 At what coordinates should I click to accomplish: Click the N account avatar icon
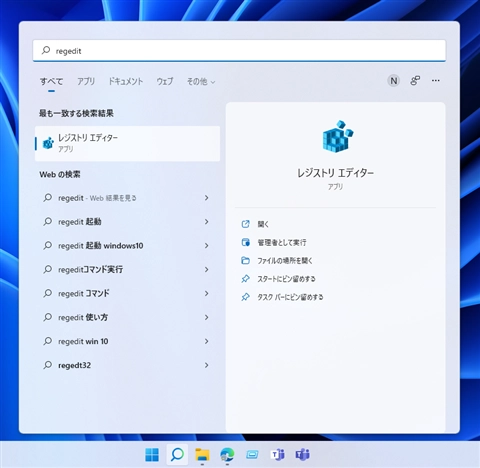pyautogui.click(x=394, y=81)
